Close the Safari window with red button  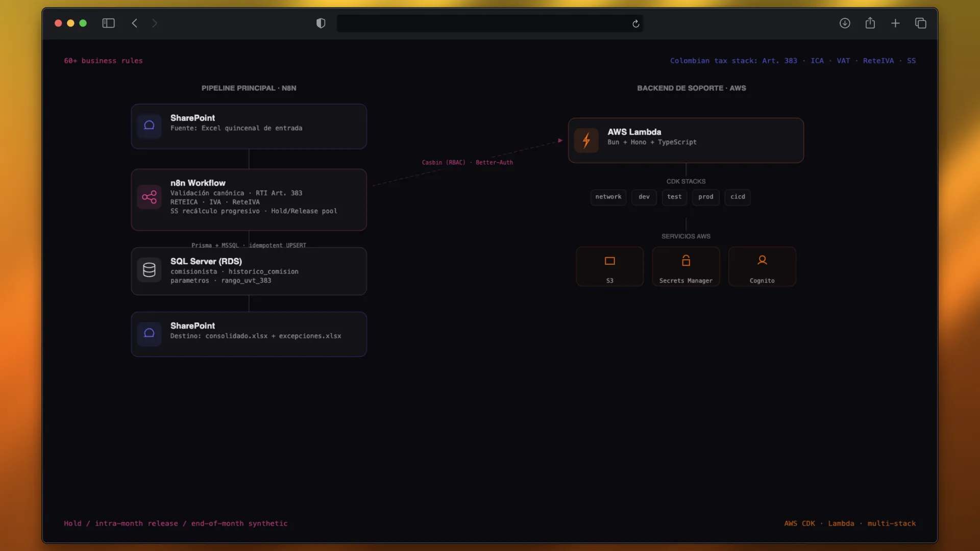(58, 23)
